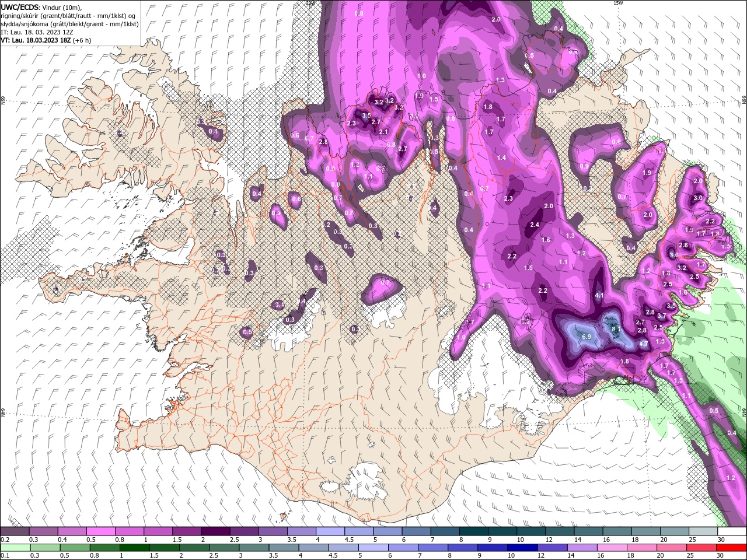Click the 12 label on the lower colour scale
Viewport: 747px width, 560px height.
click(541, 556)
